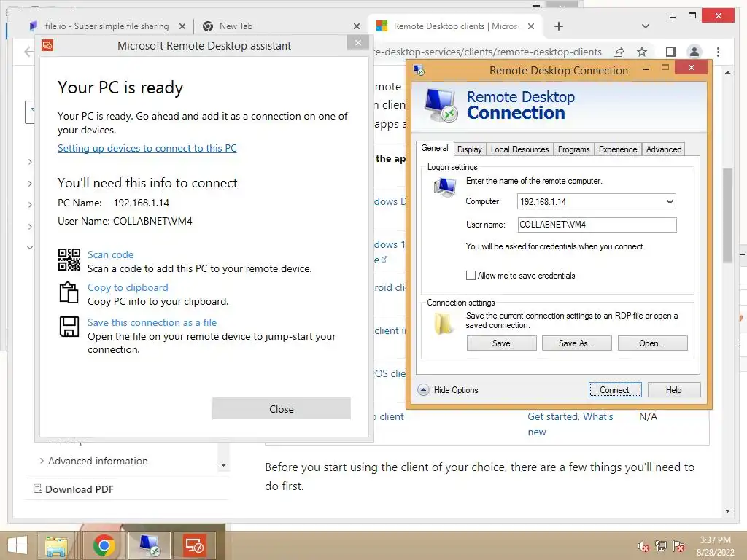The image size is (747, 560).
Task: Click the Scan code link
Action: tap(111, 254)
